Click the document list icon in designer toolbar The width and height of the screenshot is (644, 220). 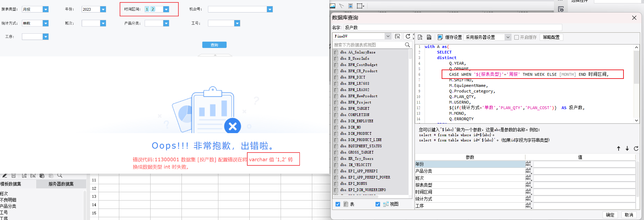[351, 6]
